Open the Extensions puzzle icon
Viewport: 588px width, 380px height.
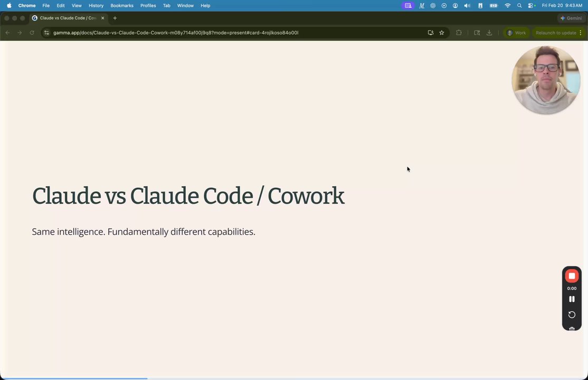[459, 33]
